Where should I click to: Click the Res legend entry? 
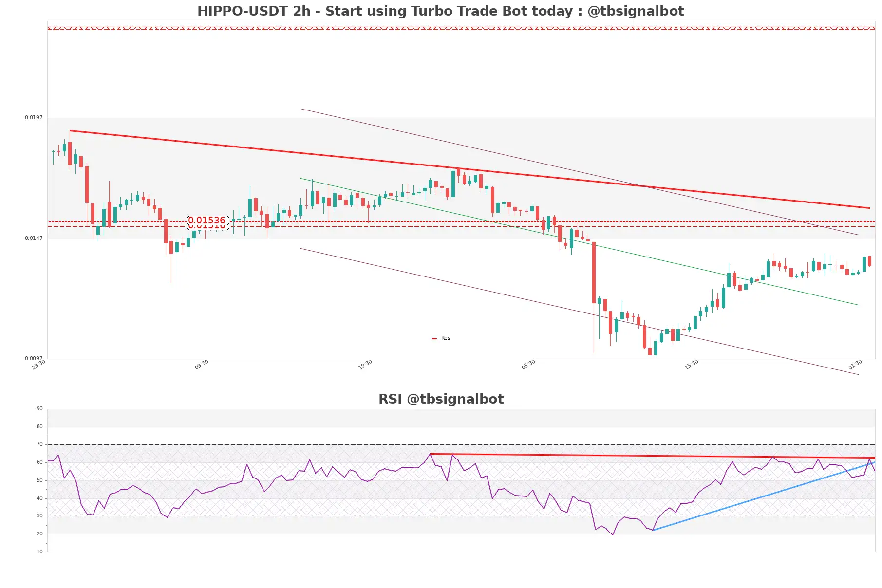point(441,338)
